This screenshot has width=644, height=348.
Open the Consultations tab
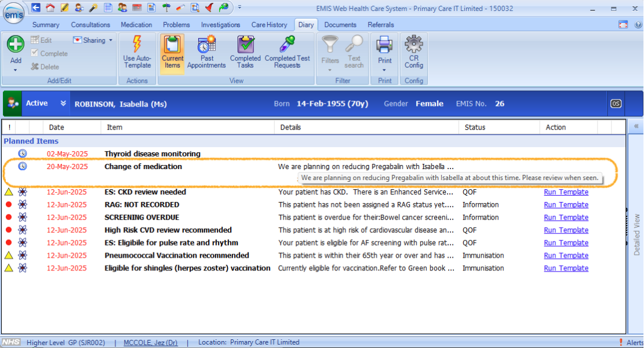pos(90,25)
